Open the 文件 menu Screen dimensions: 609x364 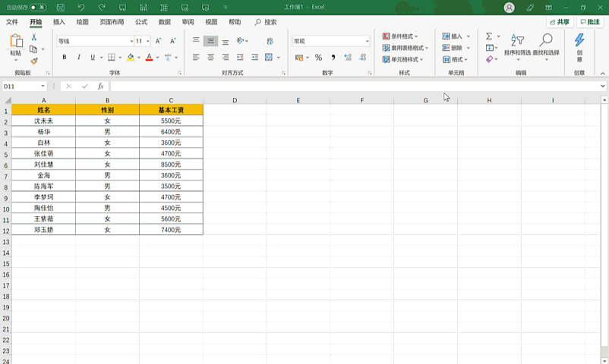pyautogui.click(x=12, y=22)
